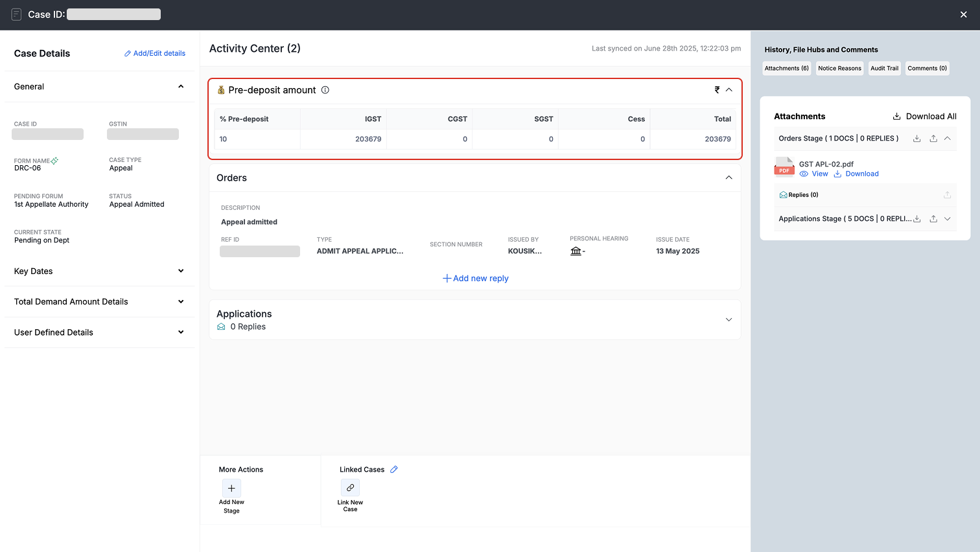980x552 pixels.
Task: Upload to Applications Stage icon
Action: click(933, 219)
